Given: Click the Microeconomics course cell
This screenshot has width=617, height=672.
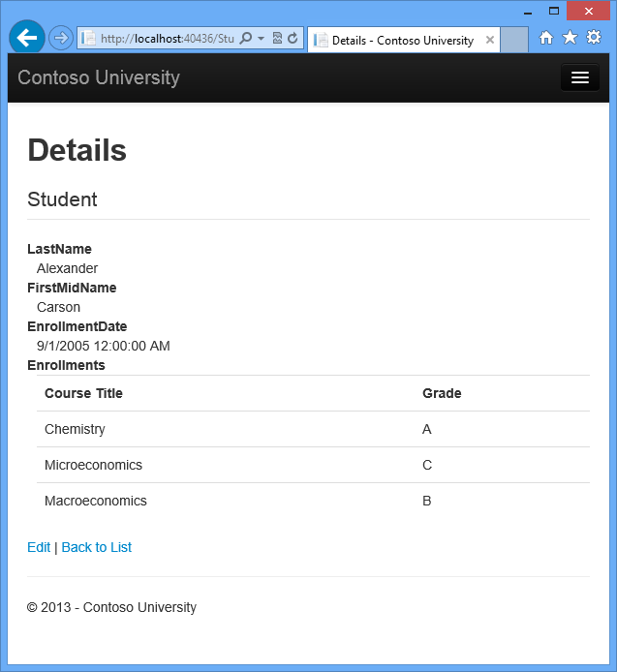Looking at the screenshot, I should (94, 465).
